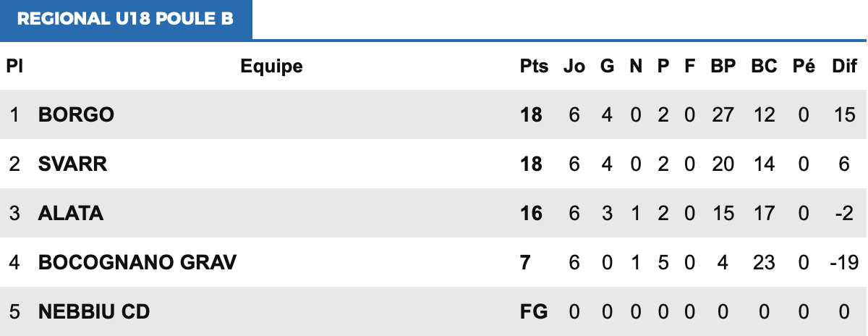Click the Pts column header
The image size is (868, 336).
coord(534,67)
